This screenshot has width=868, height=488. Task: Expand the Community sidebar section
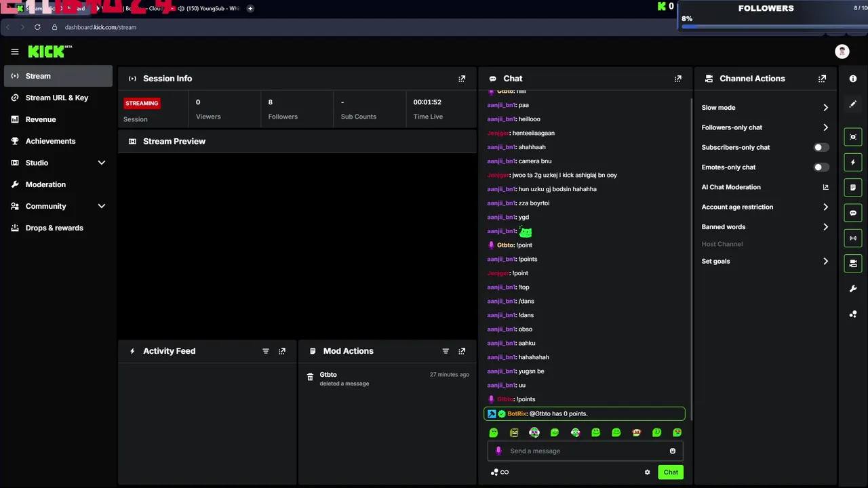coord(58,206)
